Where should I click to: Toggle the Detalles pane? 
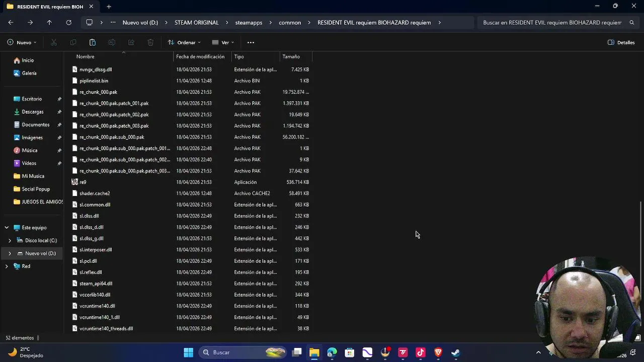point(621,42)
